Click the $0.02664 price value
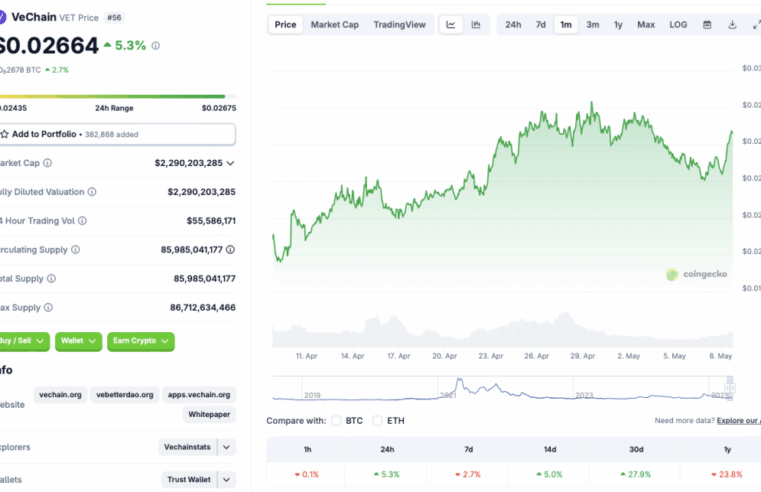Image resolution: width=761 pixels, height=492 pixels. point(49,46)
